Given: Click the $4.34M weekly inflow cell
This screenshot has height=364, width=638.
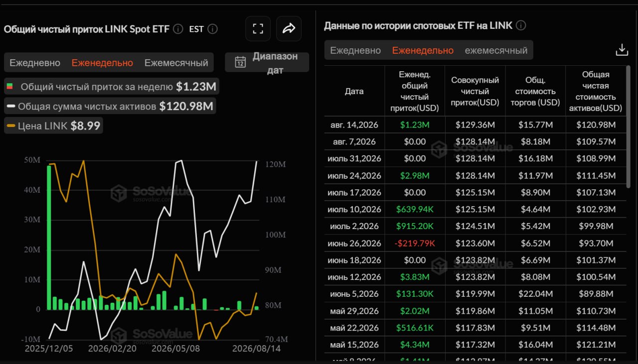Looking at the screenshot, I should (415, 345).
